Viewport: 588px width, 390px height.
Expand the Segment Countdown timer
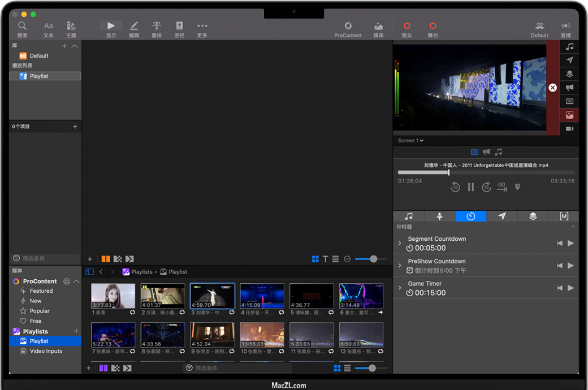click(400, 243)
